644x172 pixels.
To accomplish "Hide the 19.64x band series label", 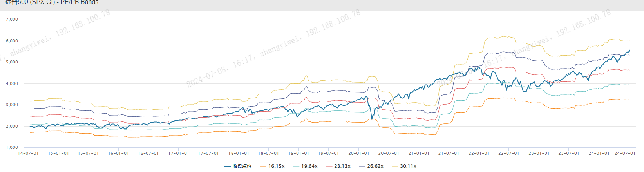I will (x=309, y=166).
